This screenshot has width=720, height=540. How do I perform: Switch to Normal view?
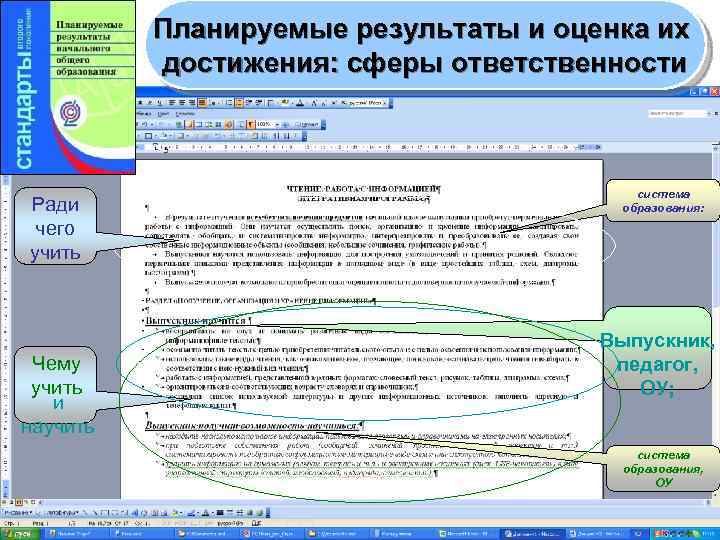[x=4, y=502]
